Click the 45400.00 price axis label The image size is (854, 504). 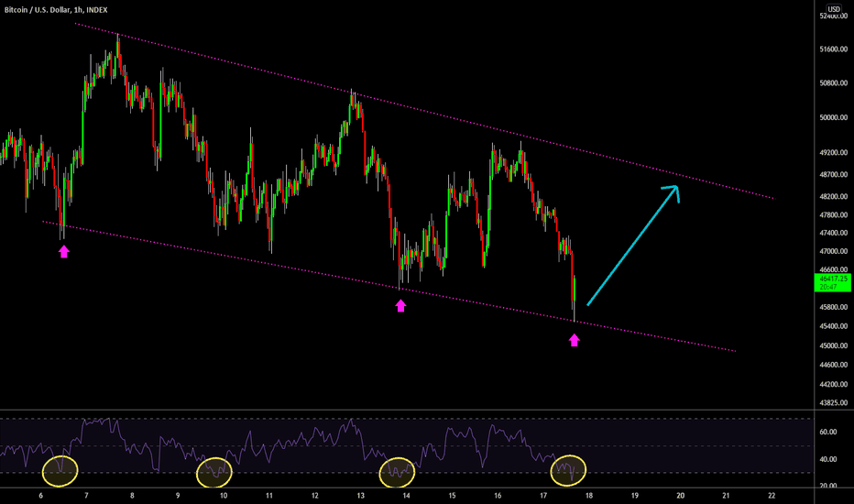tap(833, 326)
